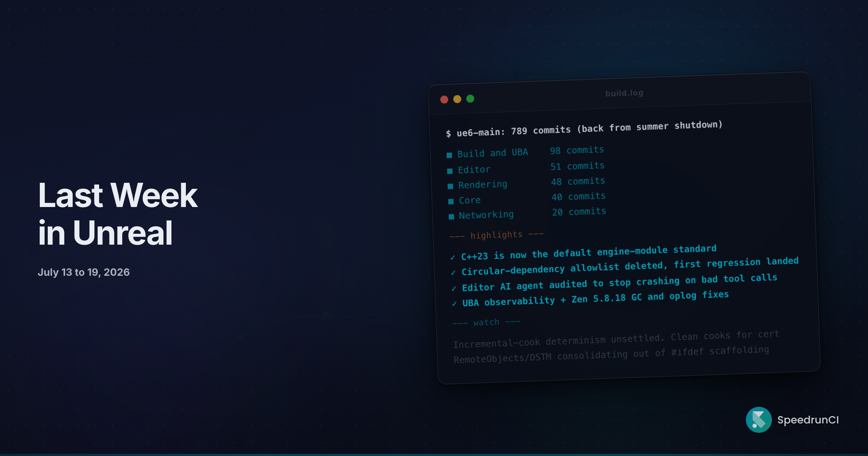Click the "--- watch ---" section heading
The width and height of the screenshot is (868, 456).
point(486,322)
